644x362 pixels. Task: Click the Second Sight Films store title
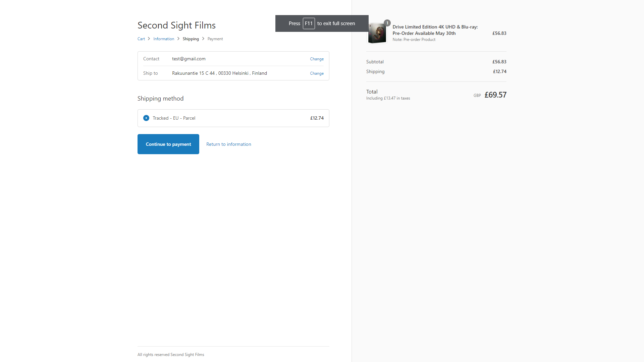pos(176,25)
